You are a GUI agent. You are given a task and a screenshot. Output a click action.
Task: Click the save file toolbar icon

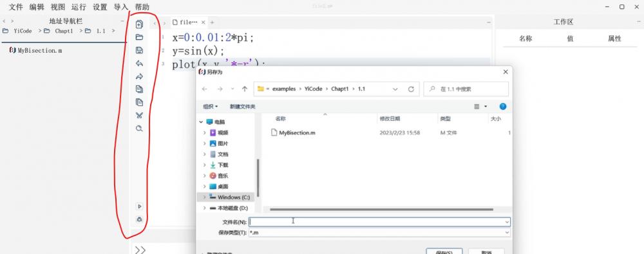[139, 50]
